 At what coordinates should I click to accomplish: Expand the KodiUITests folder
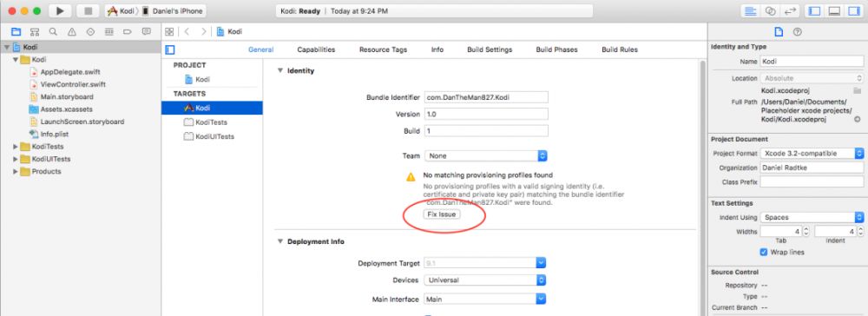[x=16, y=159]
